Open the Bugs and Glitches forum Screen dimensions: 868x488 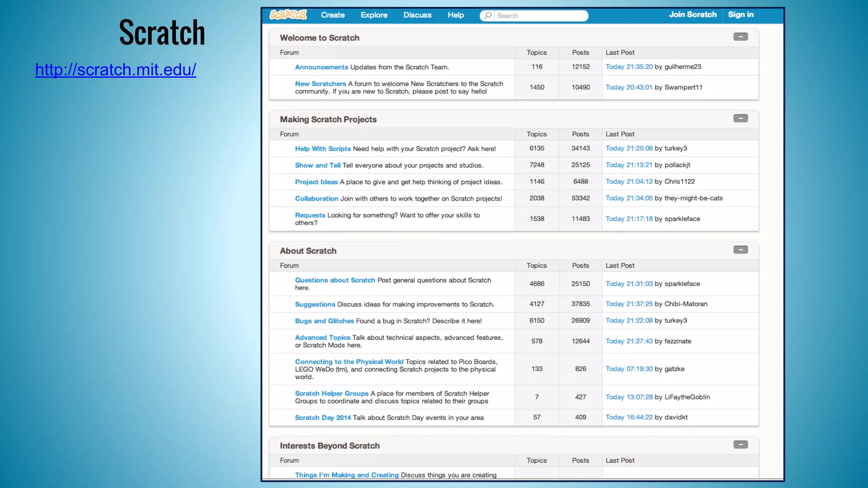tap(324, 321)
